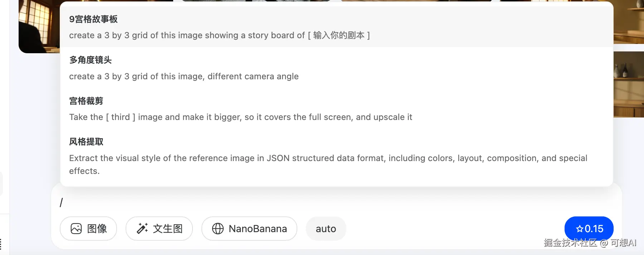
Task: Select the 9宫格故事板 prompt template
Action: pos(336,27)
